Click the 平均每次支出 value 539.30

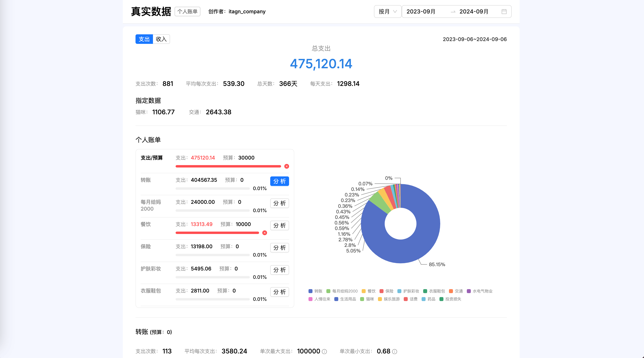(x=234, y=84)
